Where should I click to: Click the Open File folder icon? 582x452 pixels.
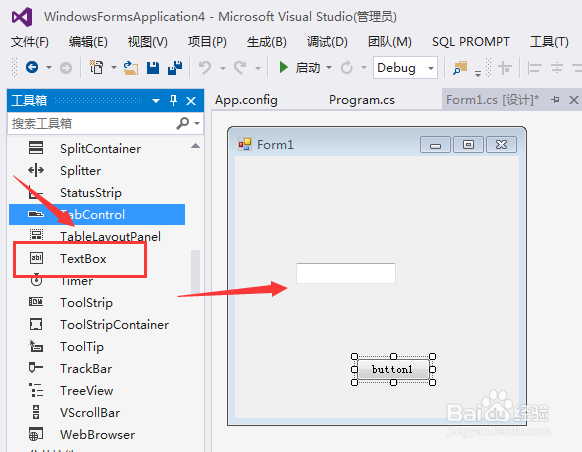(x=131, y=68)
